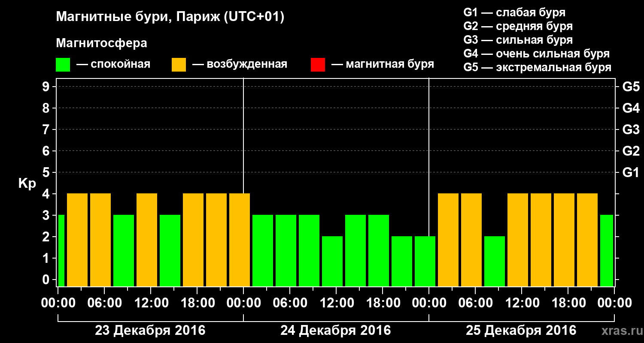Click the narrow last green bar ending 25 December
This screenshot has width=644, height=343.
coord(607,250)
